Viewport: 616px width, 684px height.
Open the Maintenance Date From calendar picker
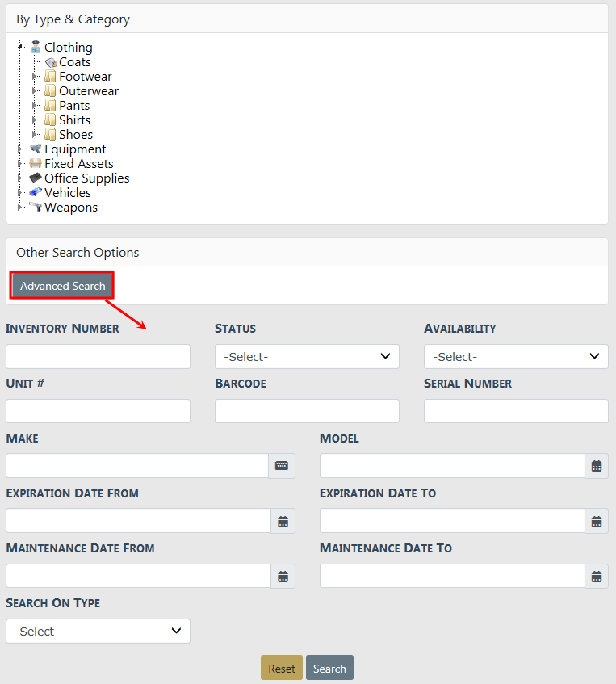[x=283, y=577]
